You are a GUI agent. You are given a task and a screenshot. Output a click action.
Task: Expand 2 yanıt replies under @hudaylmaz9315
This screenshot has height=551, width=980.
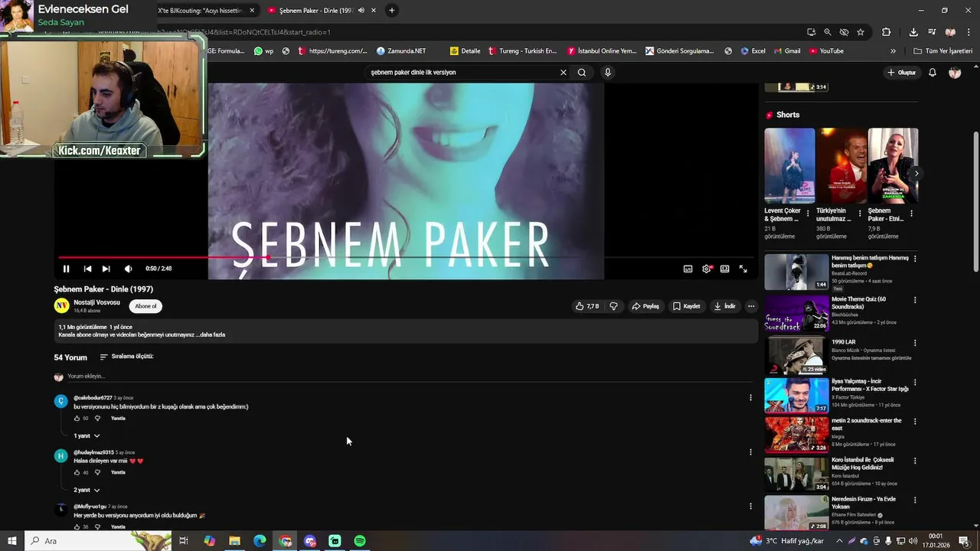pos(87,490)
